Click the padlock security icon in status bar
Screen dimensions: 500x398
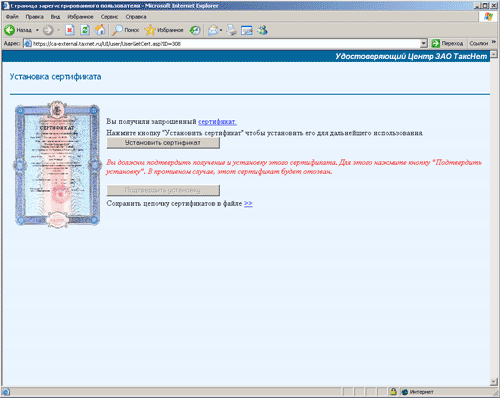[x=393, y=392]
